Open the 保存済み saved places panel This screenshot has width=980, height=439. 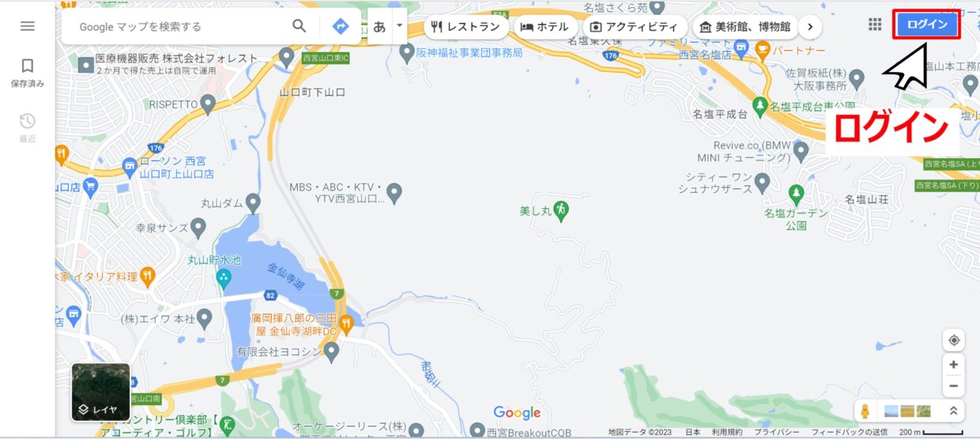click(x=27, y=72)
